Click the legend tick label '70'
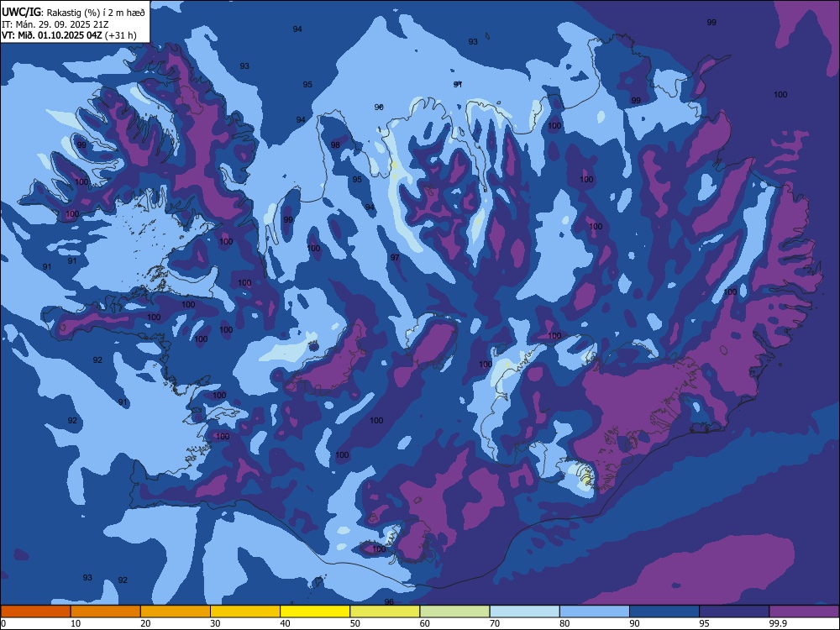 tap(495, 623)
